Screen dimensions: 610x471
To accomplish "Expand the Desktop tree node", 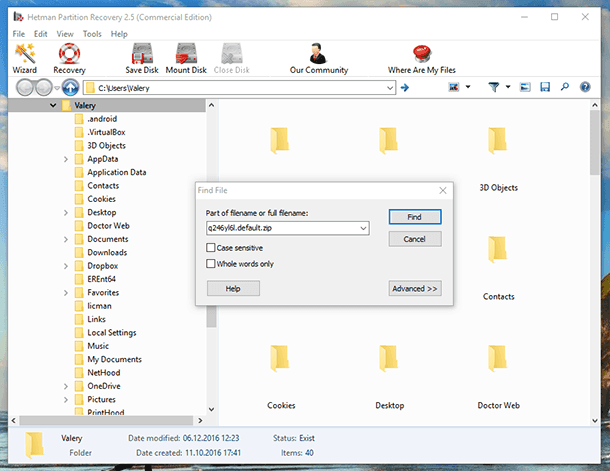I will point(66,213).
